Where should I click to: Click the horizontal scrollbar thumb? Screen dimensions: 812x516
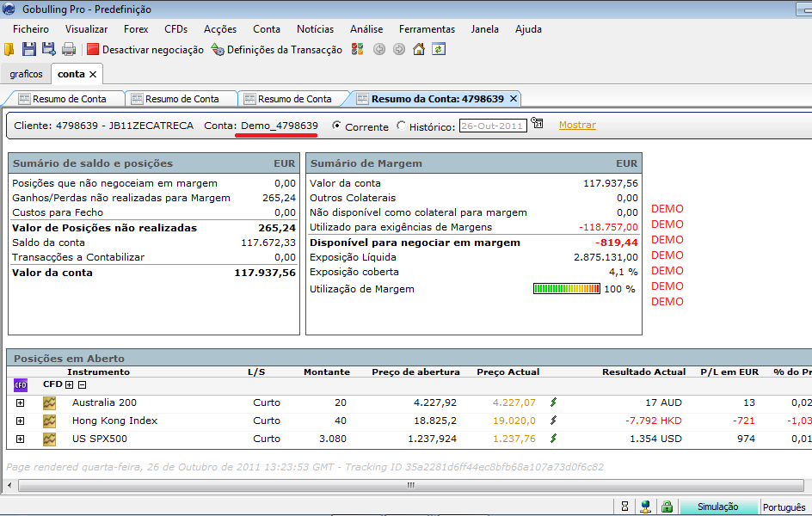click(x=410, y=485)
